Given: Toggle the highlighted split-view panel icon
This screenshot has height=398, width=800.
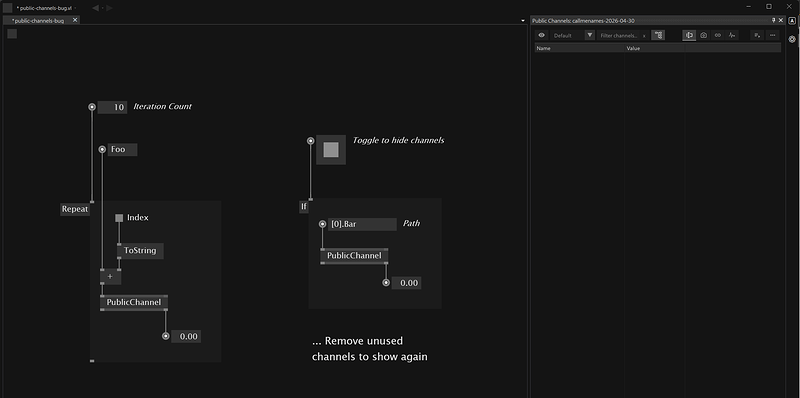Looking at the screenshot, I should tap(689, 35).
